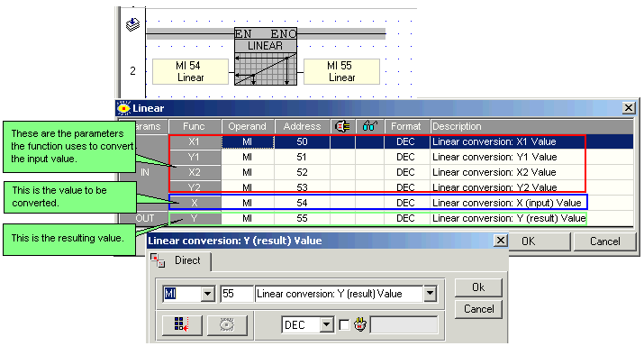Screen dimensions: 644x346
Task: Click the MI 54 Linear input operand box
Action: pyautogui.click(x=190, y=71)
